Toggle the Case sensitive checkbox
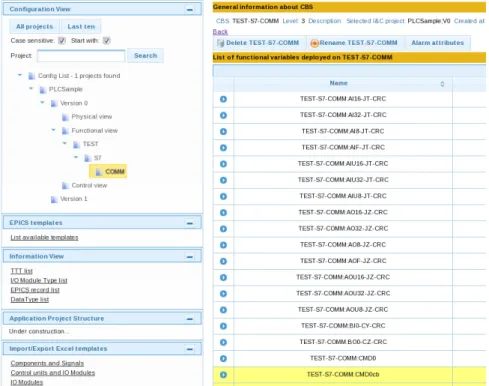The width and height of the screenshot is (489, 386). 62,41
